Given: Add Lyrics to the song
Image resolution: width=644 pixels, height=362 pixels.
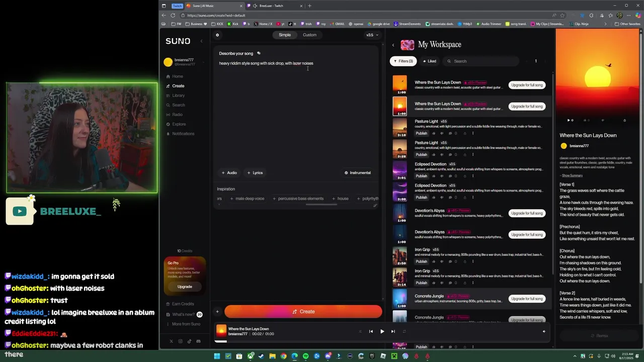Looking at the screenshot, I should 255,173.
